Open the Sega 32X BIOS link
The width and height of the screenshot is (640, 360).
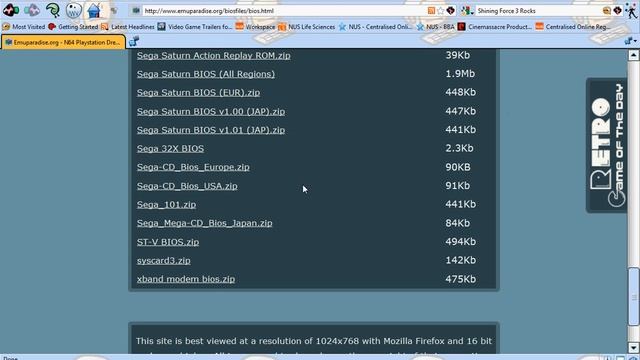170,149
